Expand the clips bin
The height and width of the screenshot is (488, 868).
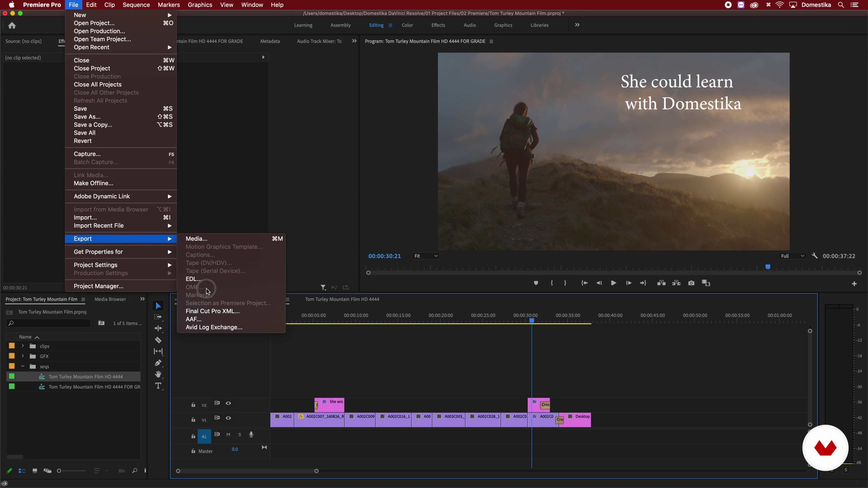[x=23, y=346]
